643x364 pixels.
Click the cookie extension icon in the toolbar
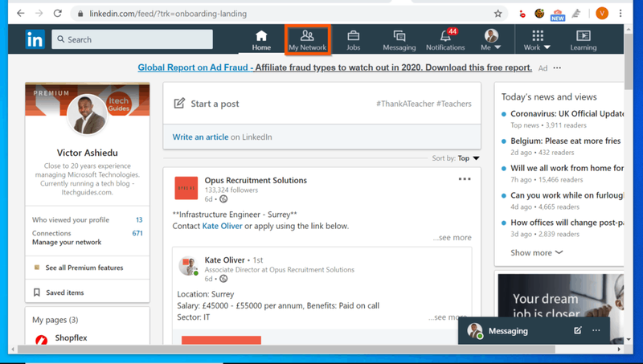point(539,14)
